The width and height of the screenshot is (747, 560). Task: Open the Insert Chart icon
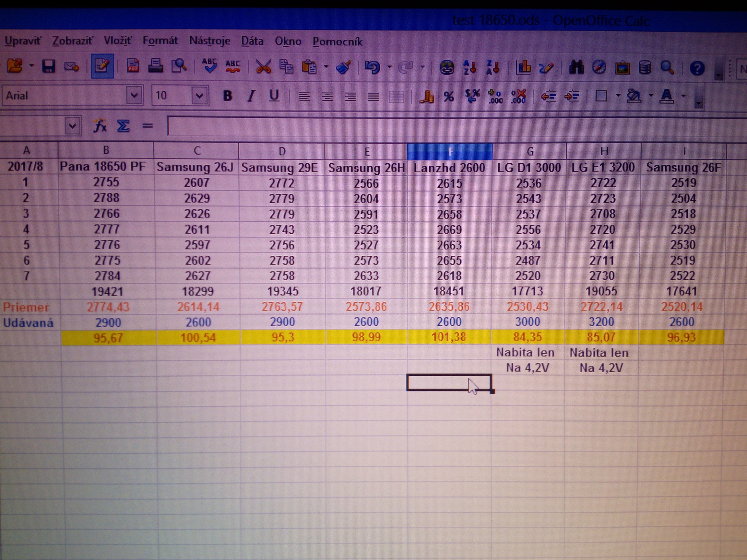523,67
